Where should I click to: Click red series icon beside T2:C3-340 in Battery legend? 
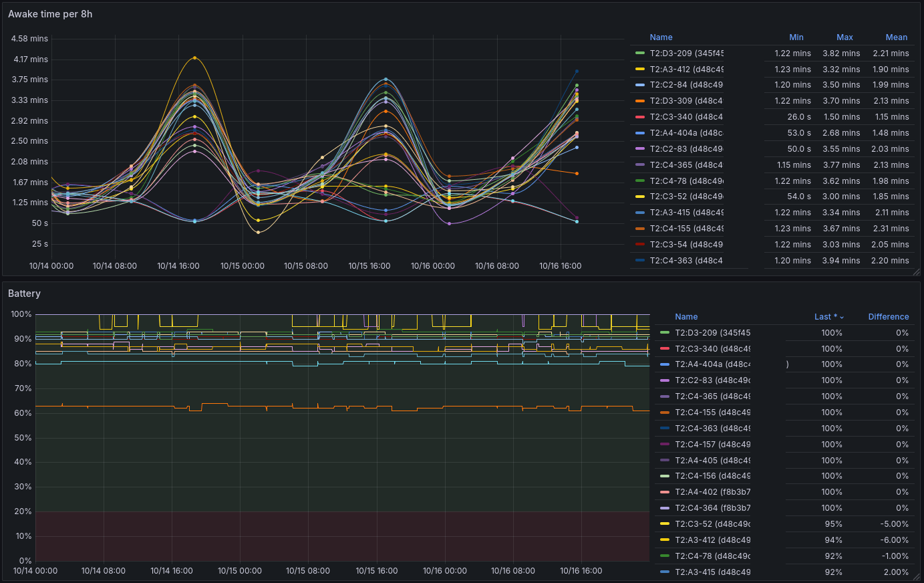pyautogui.click(x=664, y=349)
